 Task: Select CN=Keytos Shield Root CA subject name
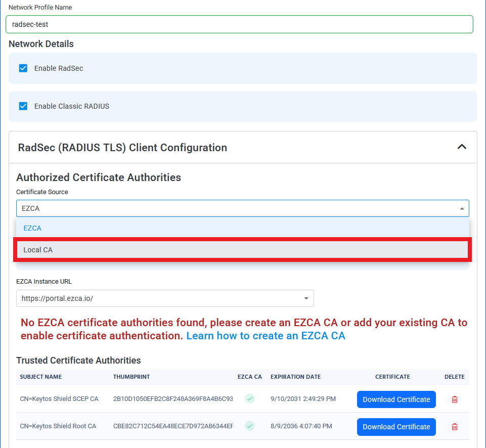tap(58, 426)
